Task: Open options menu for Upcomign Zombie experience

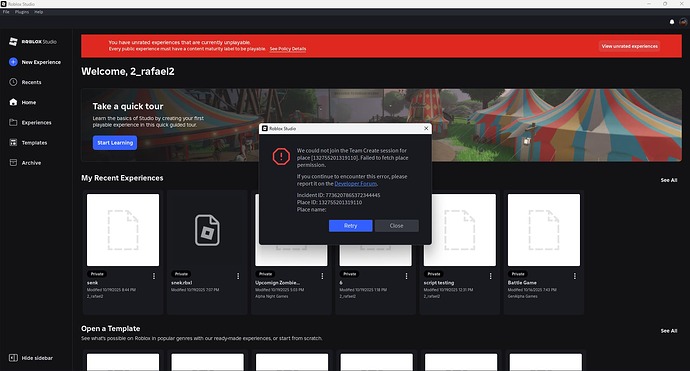Action: 322,276
